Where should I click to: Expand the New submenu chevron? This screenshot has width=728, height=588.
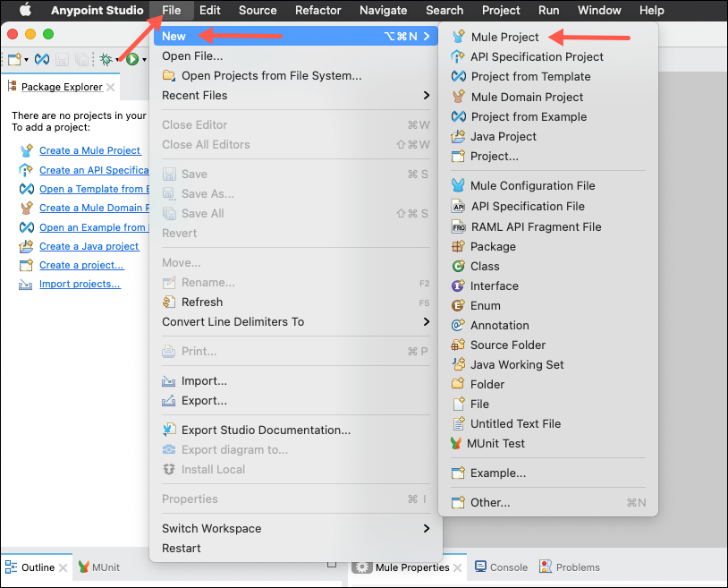427,36
